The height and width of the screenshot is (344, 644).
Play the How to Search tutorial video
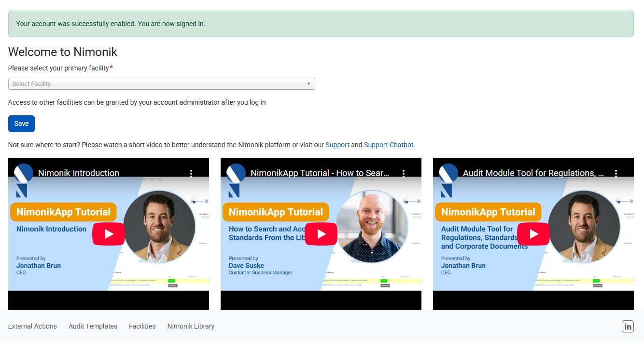321,234
